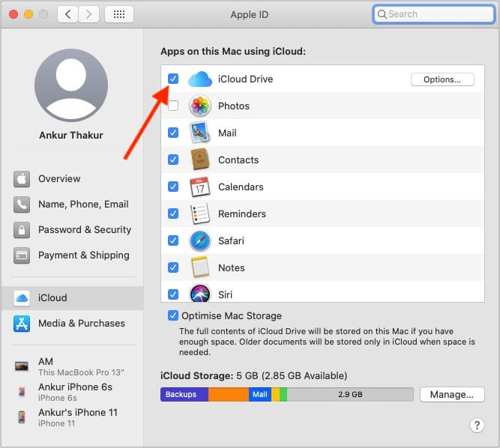The width and height of the screenshot is (500, 448).
Task: Click the orange segment of storage bar
Action: (x=229, y=395)
